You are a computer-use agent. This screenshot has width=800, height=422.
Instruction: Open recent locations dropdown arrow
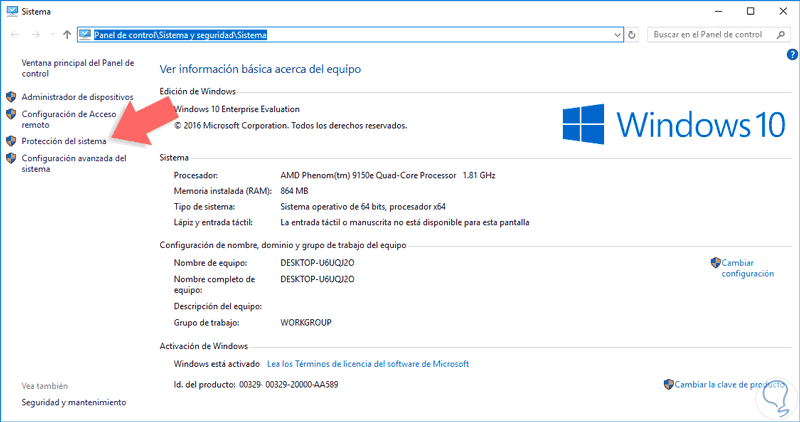tap(52, 35)
